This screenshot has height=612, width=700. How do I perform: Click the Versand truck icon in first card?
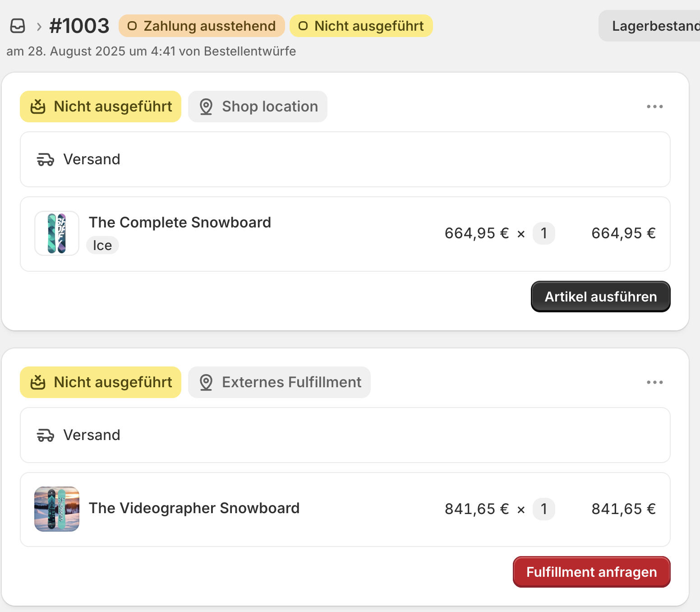[x=45, y=160]
